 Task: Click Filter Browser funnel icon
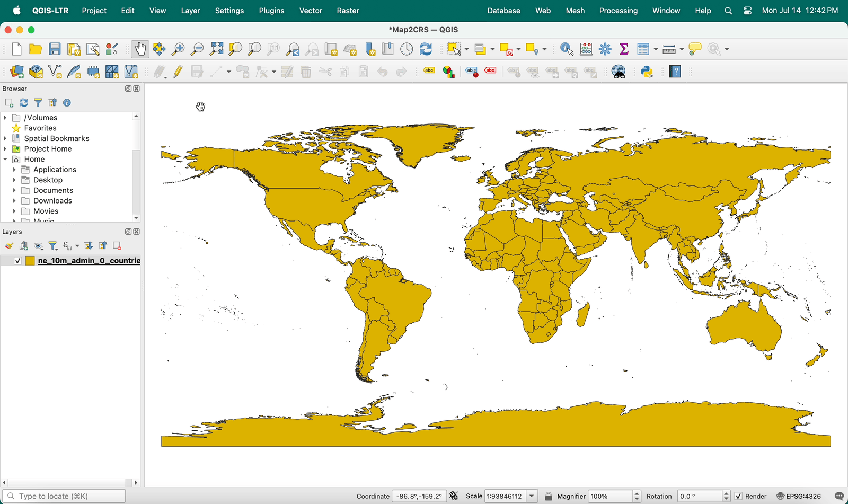tap(38, 103)
